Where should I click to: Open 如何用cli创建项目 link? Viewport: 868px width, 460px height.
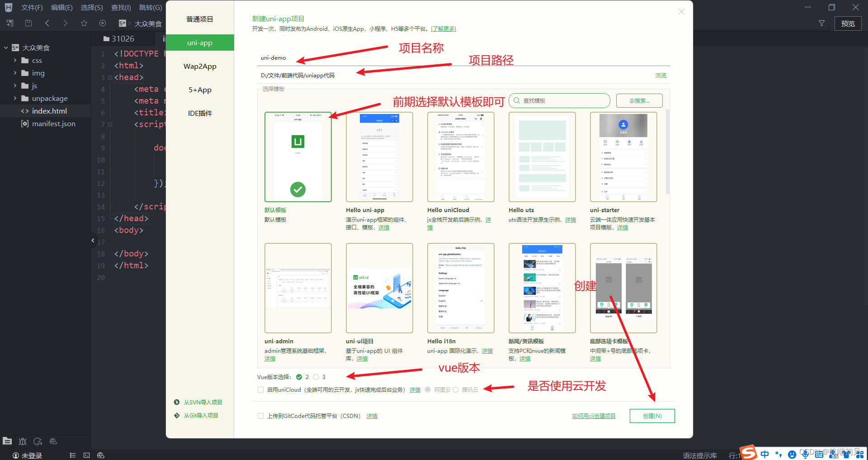594,416
